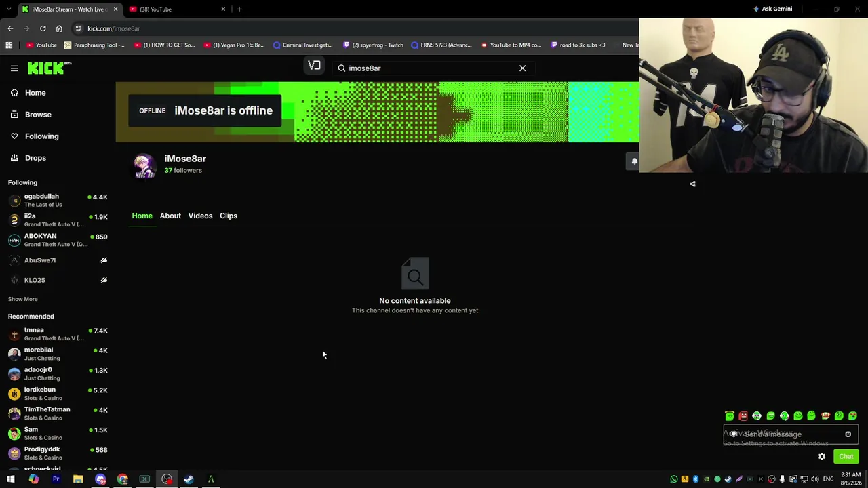Screen dimensions: 868x488
Task: Open the emoji picker in chat input
Action: point(848,434)
